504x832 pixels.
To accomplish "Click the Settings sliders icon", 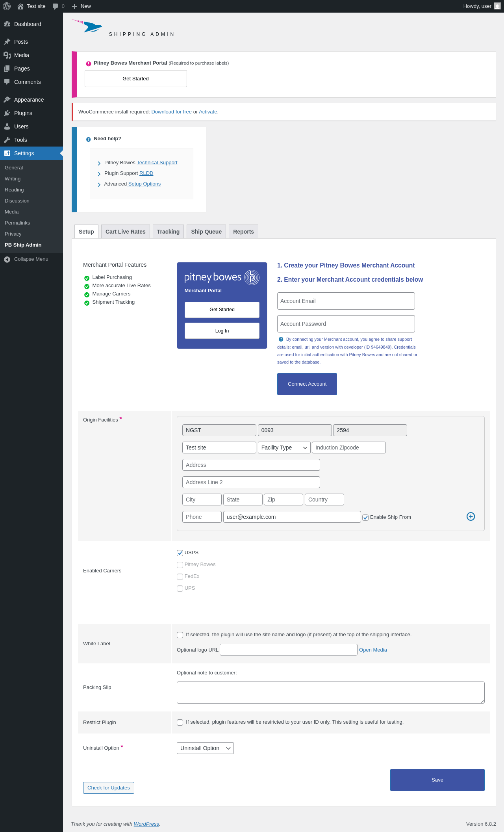I will click(x=7, y=153).
